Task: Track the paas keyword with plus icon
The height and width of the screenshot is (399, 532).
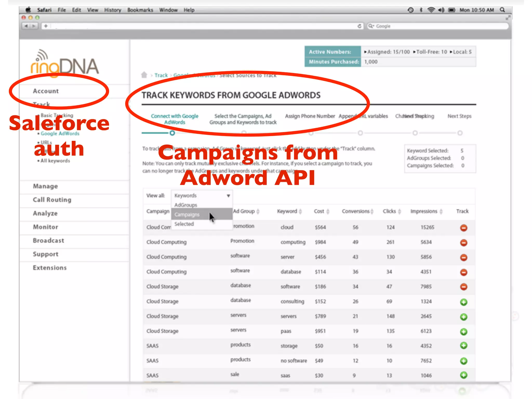Action: click(x=464, y=332)
